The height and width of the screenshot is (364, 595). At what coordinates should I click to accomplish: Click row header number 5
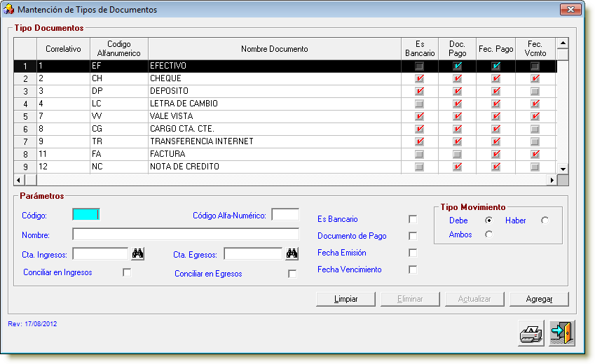click(25, 116)
